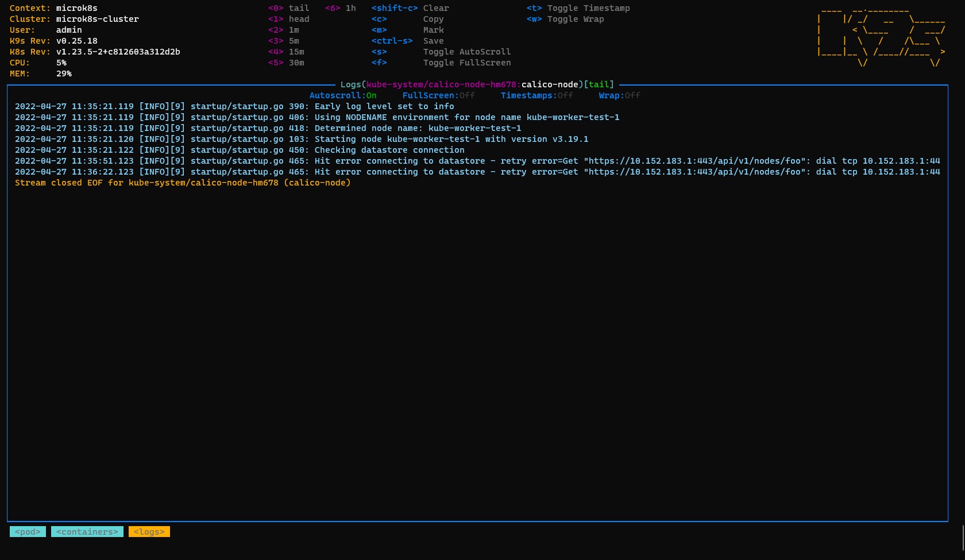Click log line 'Determined node name'
Image resolution: width=965 pixels, height=560 pixels.
tap(268, 128)
